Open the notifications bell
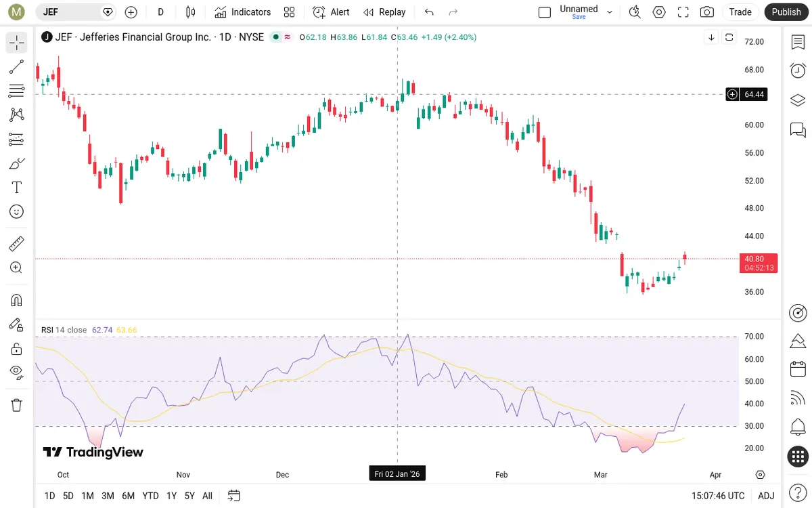This screenshot has height=508, width=812. (x=798, y=427)
